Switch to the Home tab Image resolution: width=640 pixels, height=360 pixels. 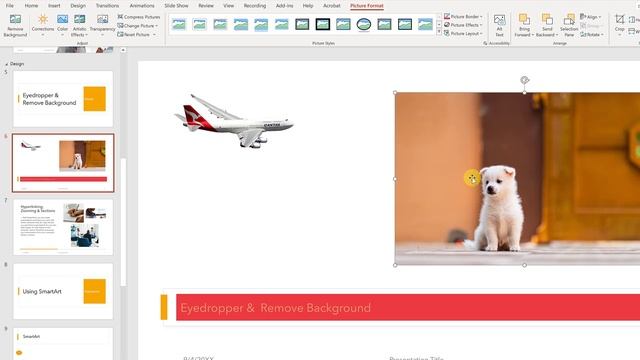tap(31, 6)
